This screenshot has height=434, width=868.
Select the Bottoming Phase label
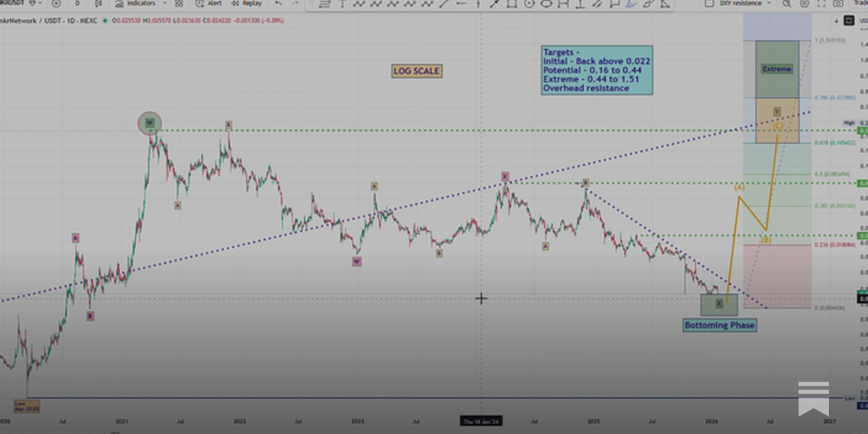[x=719, y=325]
